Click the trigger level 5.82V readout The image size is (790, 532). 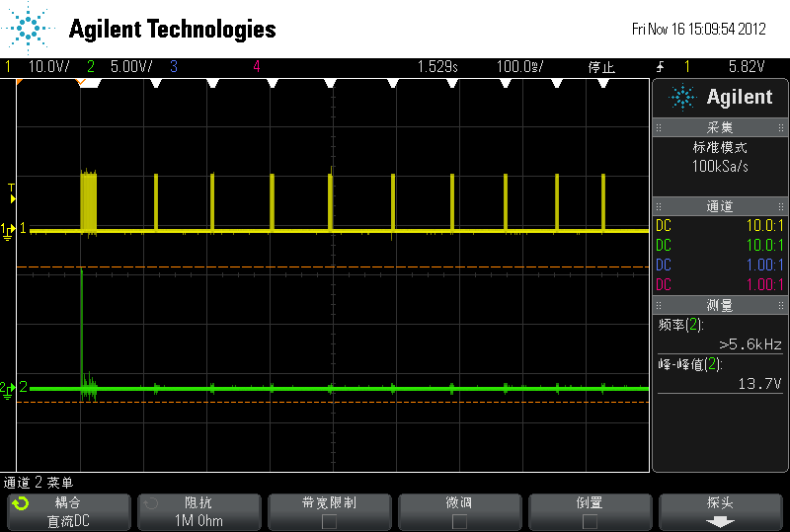pos(747,66)
